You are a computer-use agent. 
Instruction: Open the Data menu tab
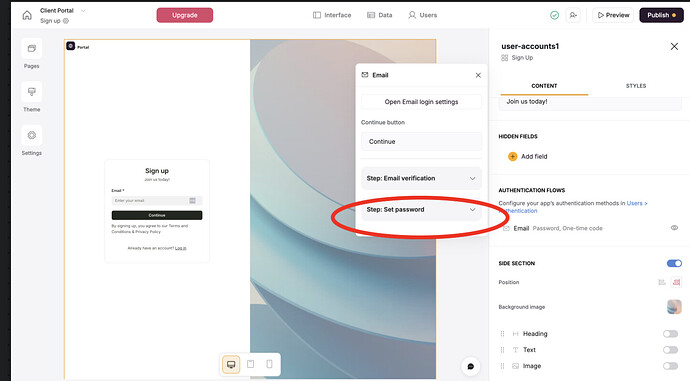[x=379, y=15]
